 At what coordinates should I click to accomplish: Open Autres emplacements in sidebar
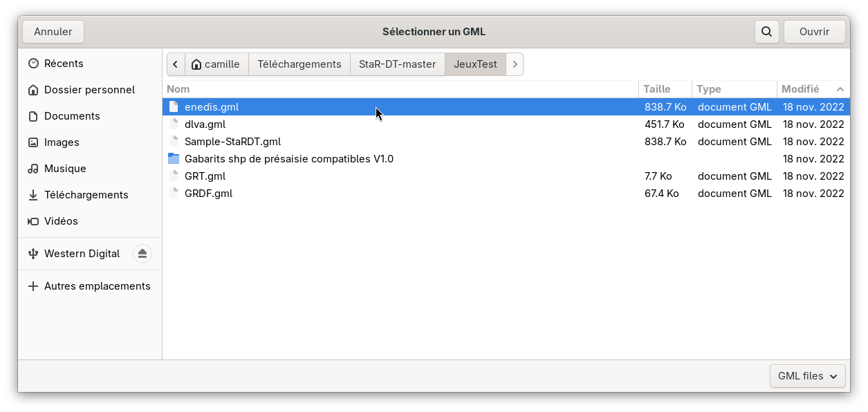[97, 286]
